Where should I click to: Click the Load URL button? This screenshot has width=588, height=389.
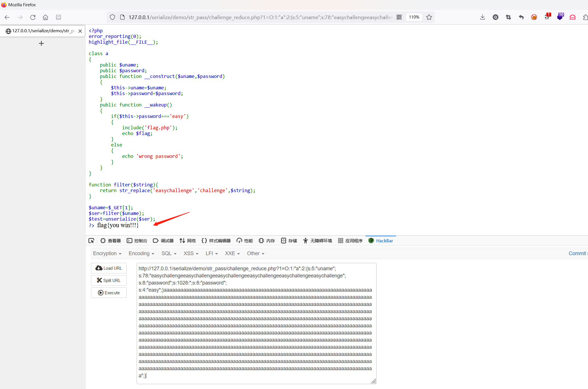pos(109,268)
